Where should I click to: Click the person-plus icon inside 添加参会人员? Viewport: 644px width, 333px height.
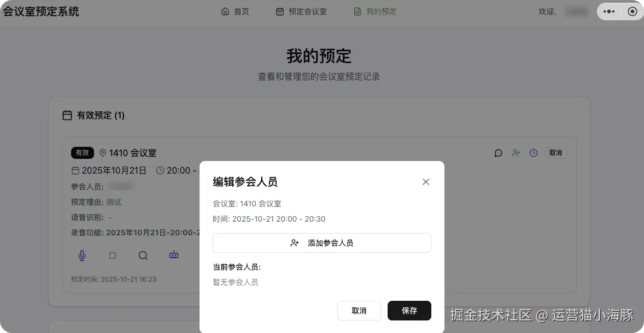pyautogui.click(x=295, y=243)
